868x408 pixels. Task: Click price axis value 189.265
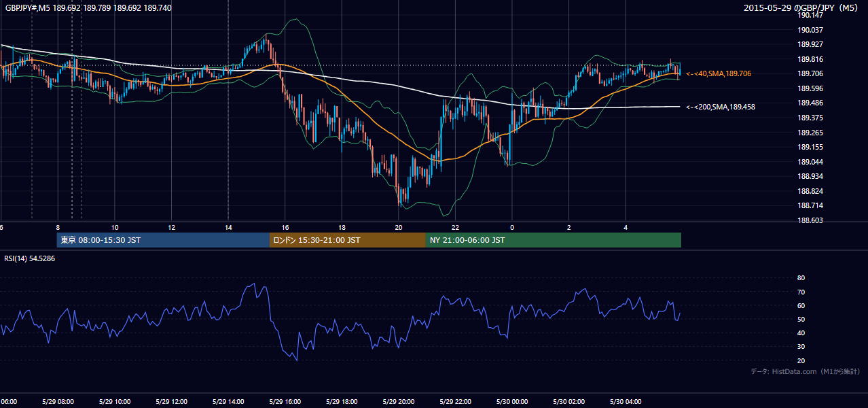tap(810, 133)
